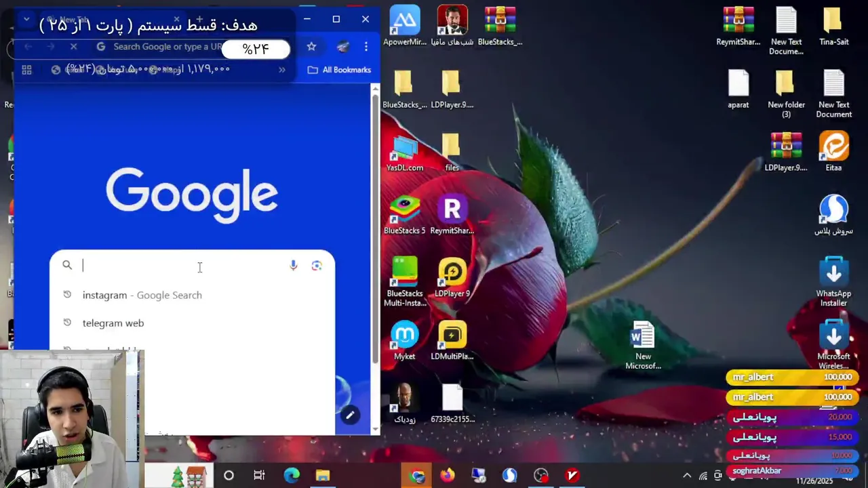Open the Chrome apps grid shortcut
This screenshot has width=868, height=488.
26,70
